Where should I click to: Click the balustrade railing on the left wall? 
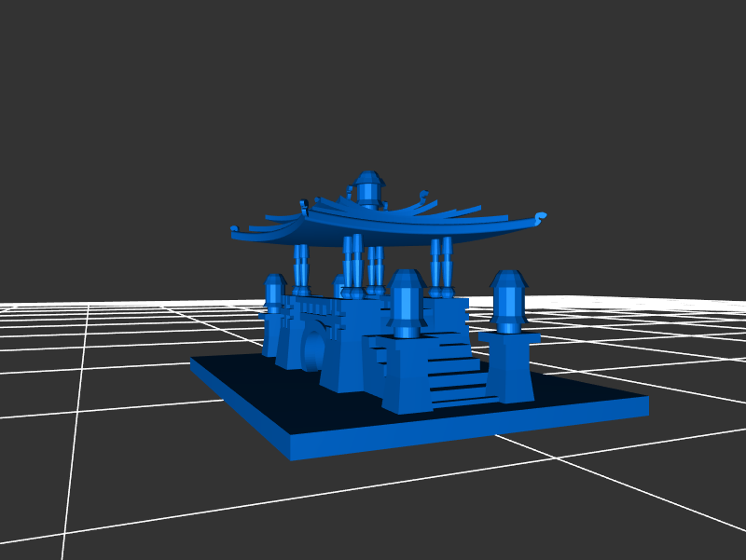point(315,307)
